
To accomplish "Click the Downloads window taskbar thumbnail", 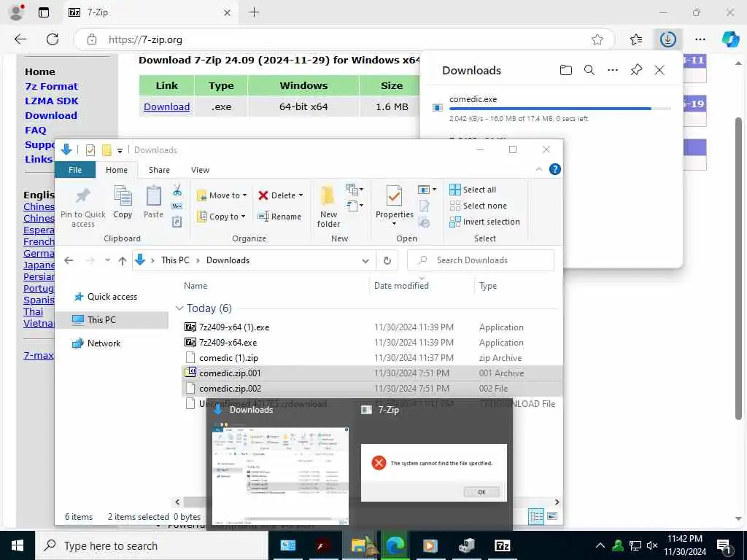I will (x=280, y=475).
